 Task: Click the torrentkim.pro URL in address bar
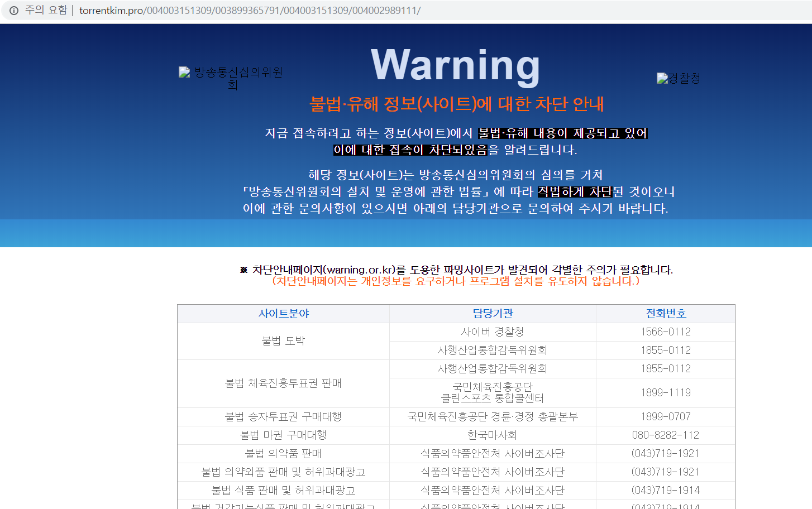coord(250,11)
